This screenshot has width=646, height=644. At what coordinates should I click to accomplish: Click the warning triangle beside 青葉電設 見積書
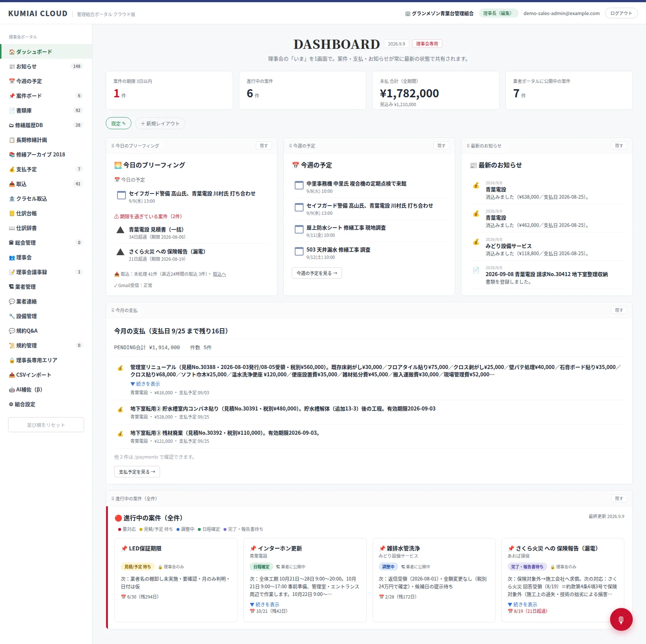[x=120, y=230]
